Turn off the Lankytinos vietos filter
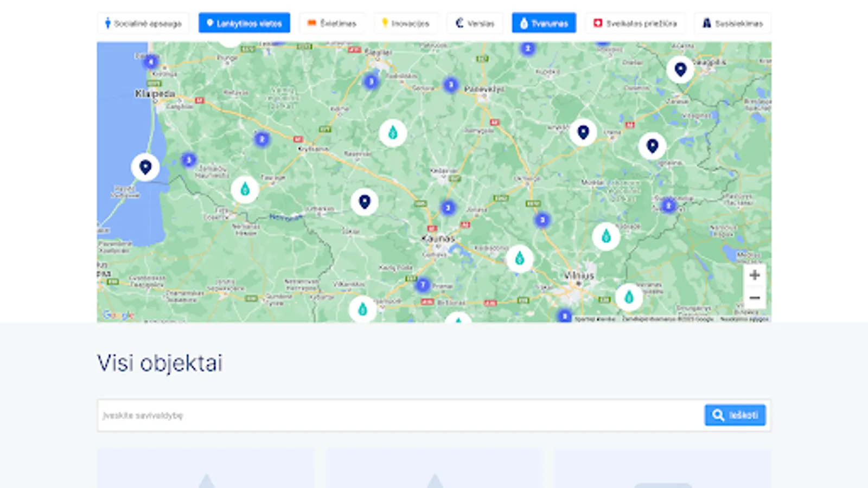Image resolution: width=868 pixels, height=488 pixels. pos(244,23)
